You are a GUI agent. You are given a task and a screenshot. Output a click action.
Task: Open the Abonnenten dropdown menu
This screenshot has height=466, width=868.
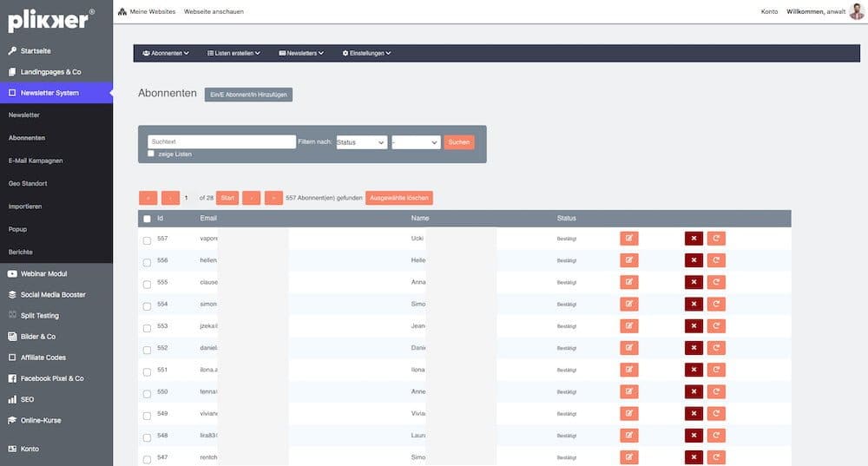click(166, 53)
